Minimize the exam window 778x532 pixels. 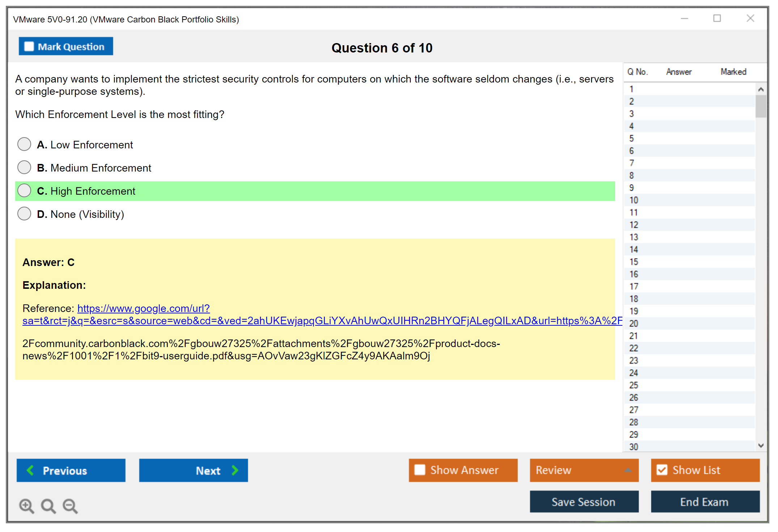coord(684,18)
